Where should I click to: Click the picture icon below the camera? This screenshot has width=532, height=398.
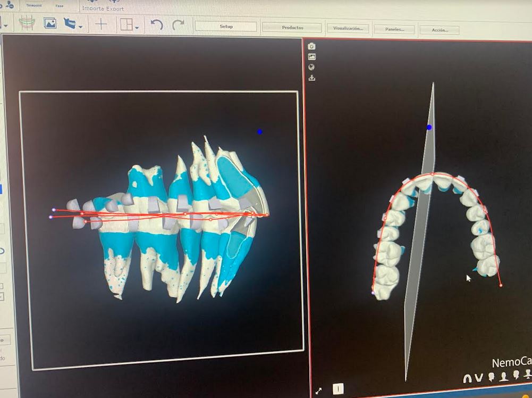(311, 57)
